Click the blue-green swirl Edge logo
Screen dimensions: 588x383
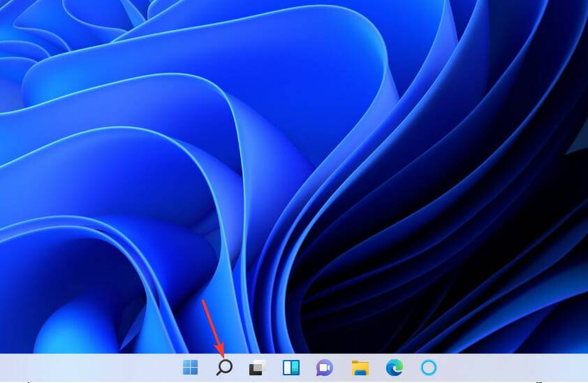pos(395,368)
